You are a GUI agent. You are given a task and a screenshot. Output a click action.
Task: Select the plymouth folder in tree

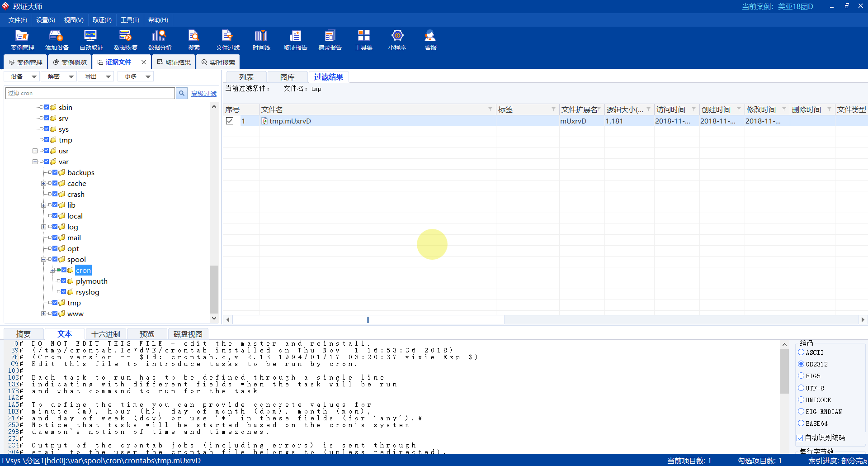coord(92,281)
